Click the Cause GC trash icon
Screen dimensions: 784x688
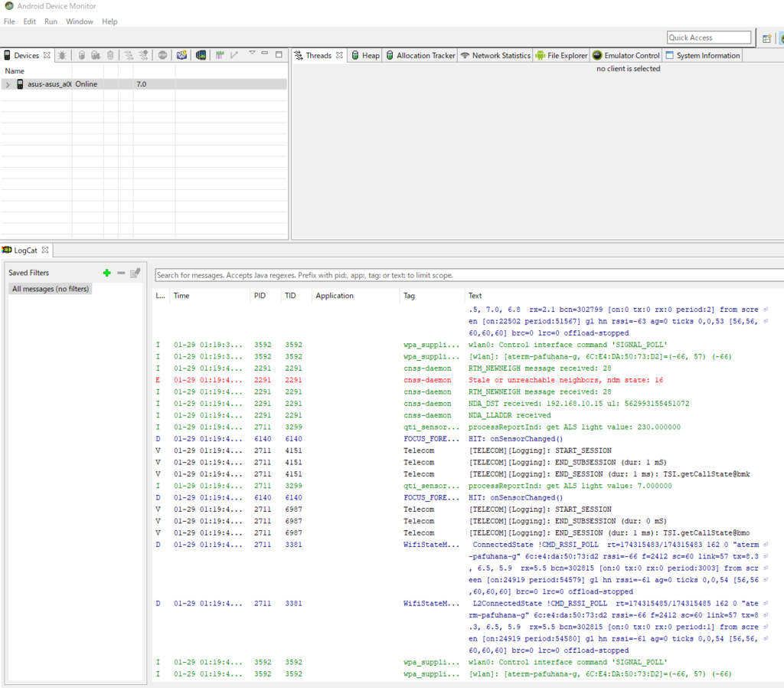[x=110, y=55]
